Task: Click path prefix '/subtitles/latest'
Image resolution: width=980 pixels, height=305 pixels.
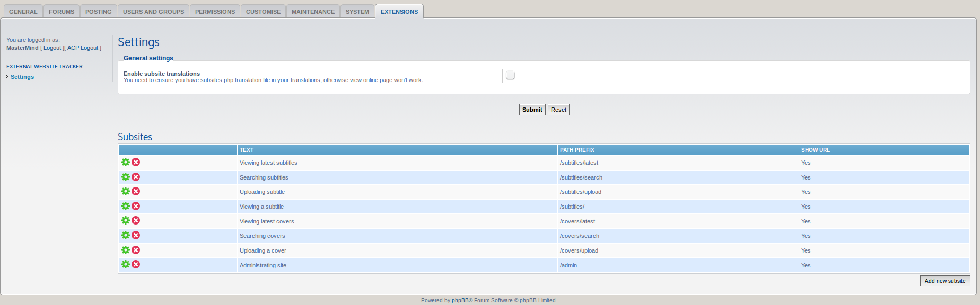Action: 579,163
